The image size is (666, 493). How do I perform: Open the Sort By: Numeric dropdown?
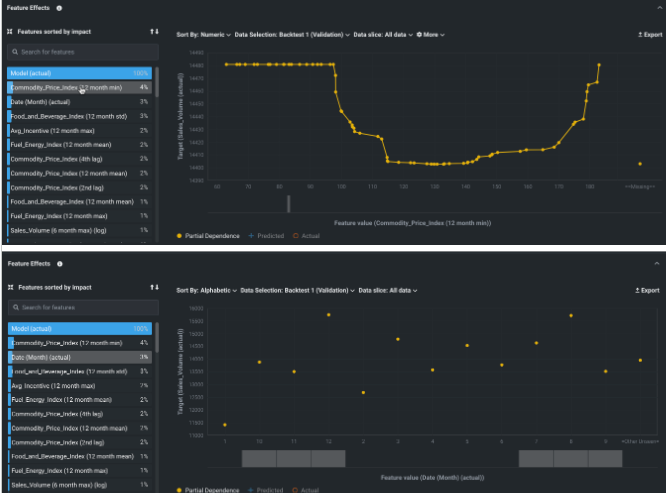click(x=203, y=34)
